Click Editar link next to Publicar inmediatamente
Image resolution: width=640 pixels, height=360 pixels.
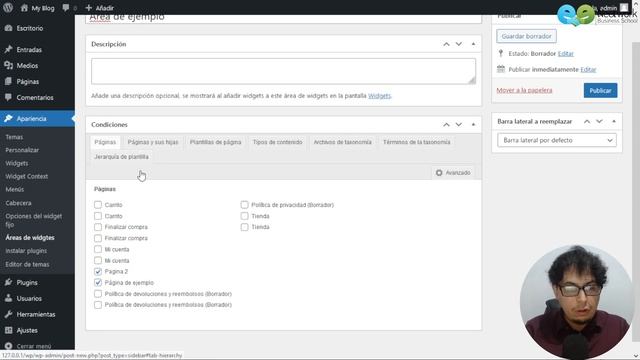point(588,69)
